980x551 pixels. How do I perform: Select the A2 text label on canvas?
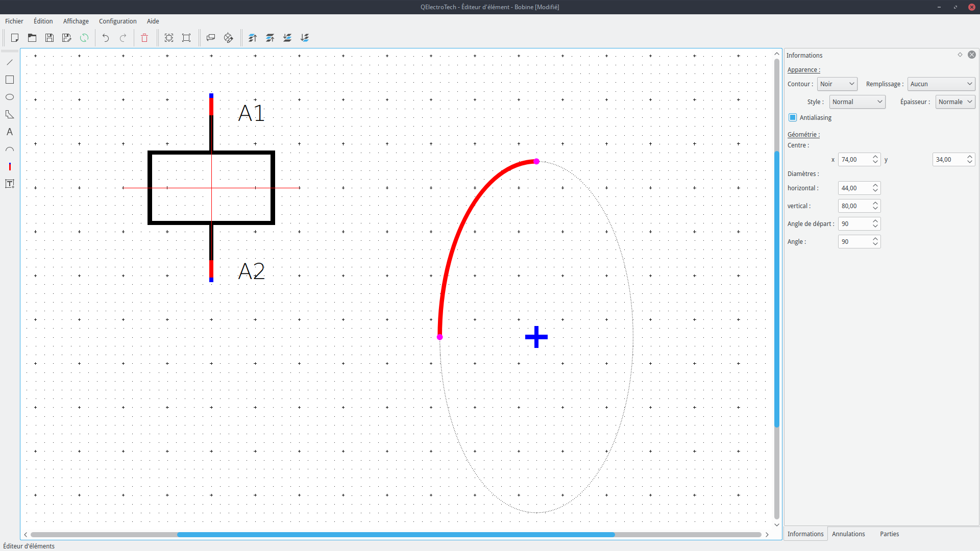point(252,271)
